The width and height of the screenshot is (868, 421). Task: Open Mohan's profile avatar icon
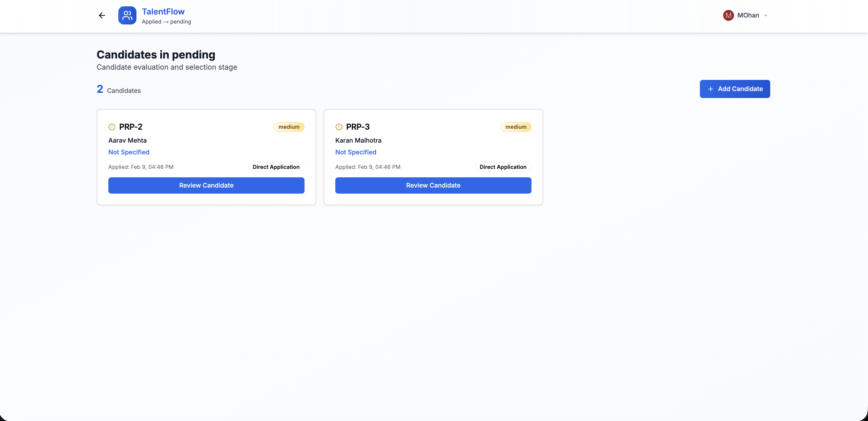728,15
